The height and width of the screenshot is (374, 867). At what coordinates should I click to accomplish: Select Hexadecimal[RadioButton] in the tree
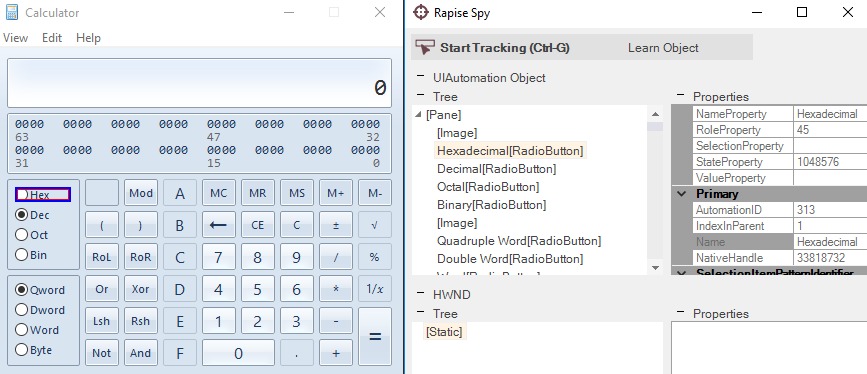coord(510,150)
